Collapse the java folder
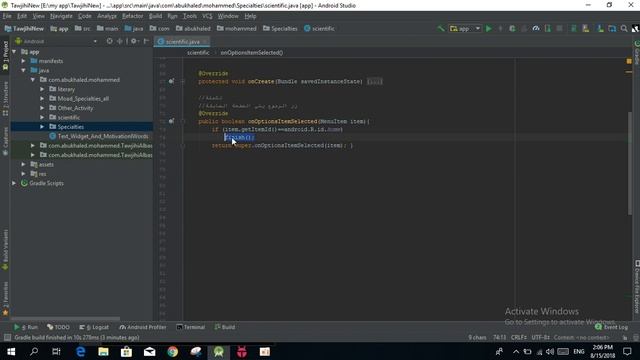This screenshot has width=640, height=360. pos(24,70)
